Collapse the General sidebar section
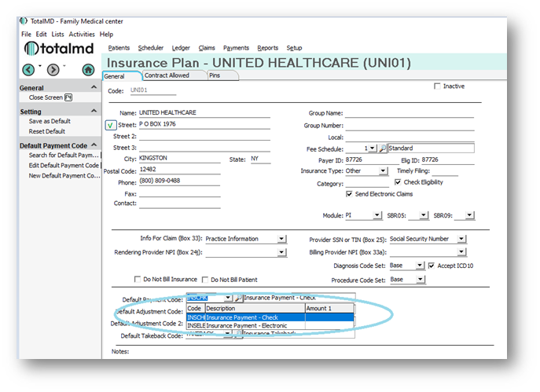The image size is (540, 392). point(95,88)
